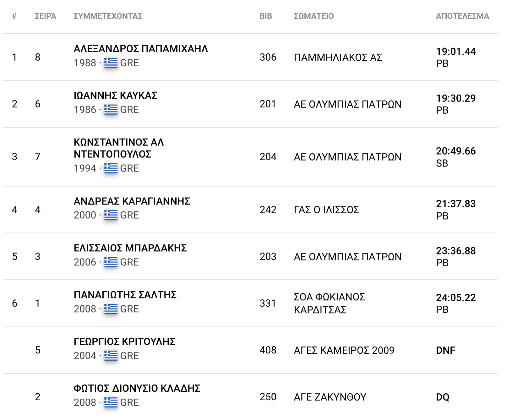
Task: Sort by ΑΠΟΤΕΛΕΣΜΑ column header
Action: [x=462, y=16]
